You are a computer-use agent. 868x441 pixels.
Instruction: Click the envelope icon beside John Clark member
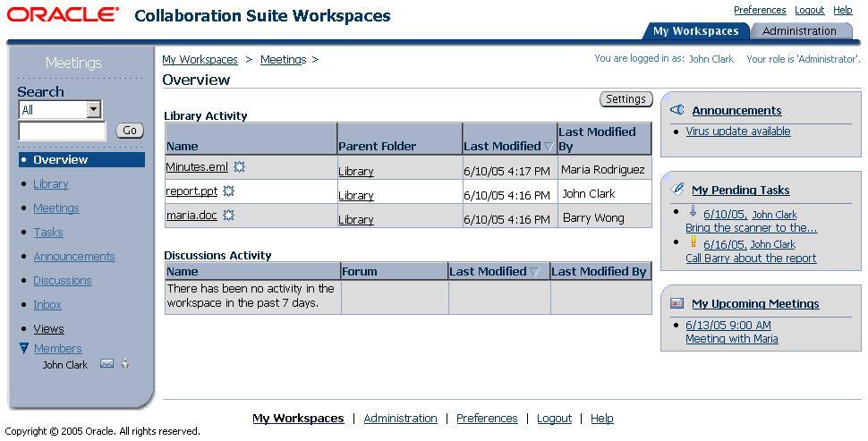click(106, 363)
